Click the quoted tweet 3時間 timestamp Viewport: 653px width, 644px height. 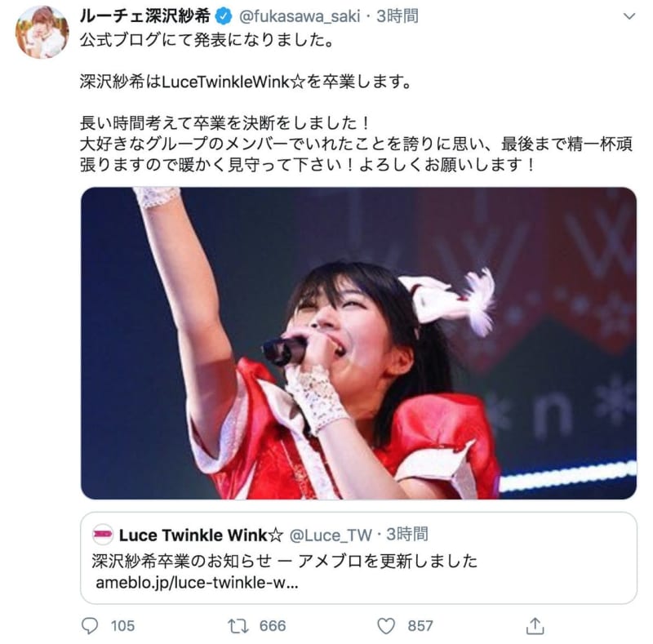click(407, 535)
